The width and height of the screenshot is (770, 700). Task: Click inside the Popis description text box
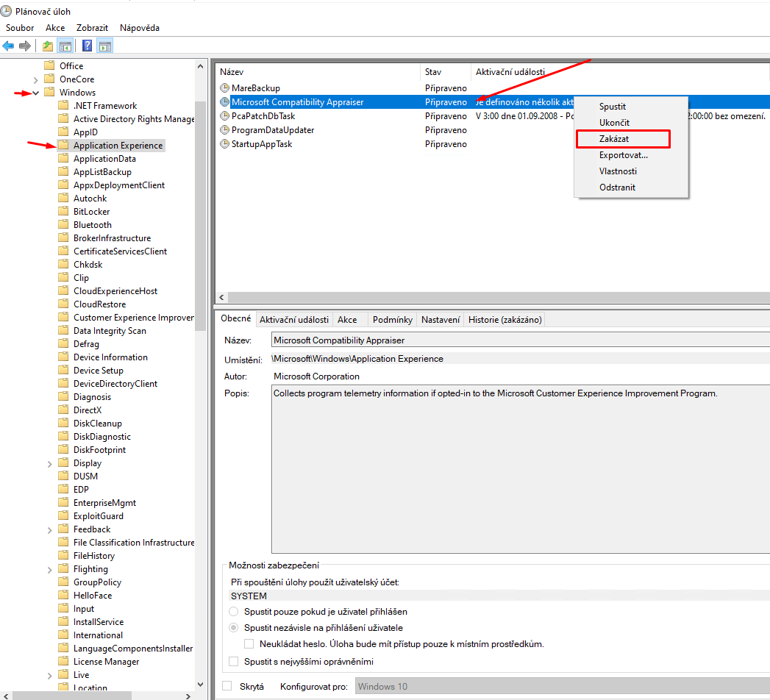point(521,469)
